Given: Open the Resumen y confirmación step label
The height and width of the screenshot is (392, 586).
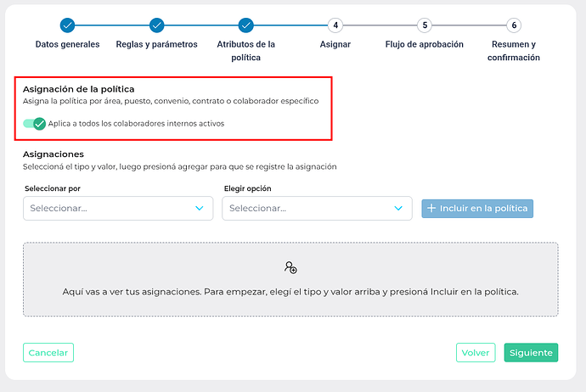Looking at the screenshot, I should point(514,51).
